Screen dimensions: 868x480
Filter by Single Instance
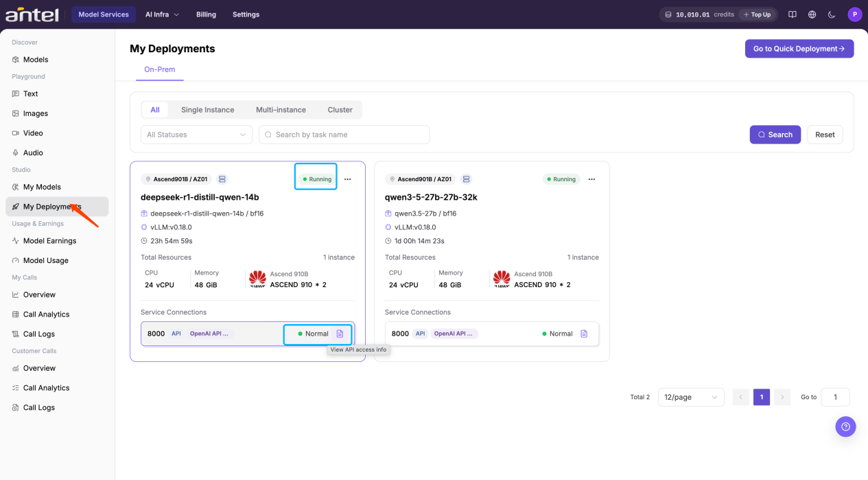click(x=207, y=110)
